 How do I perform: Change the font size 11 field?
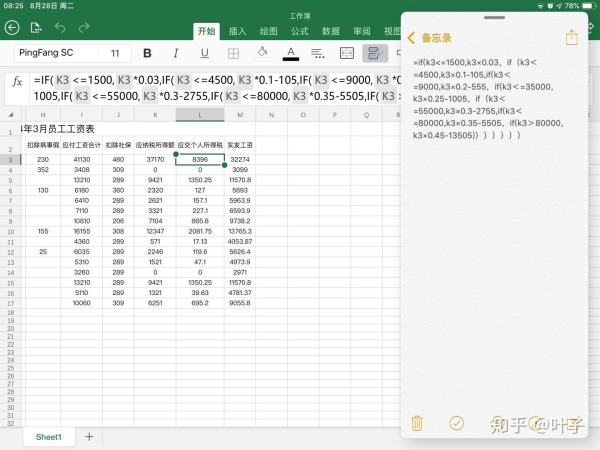coord(116,53)
